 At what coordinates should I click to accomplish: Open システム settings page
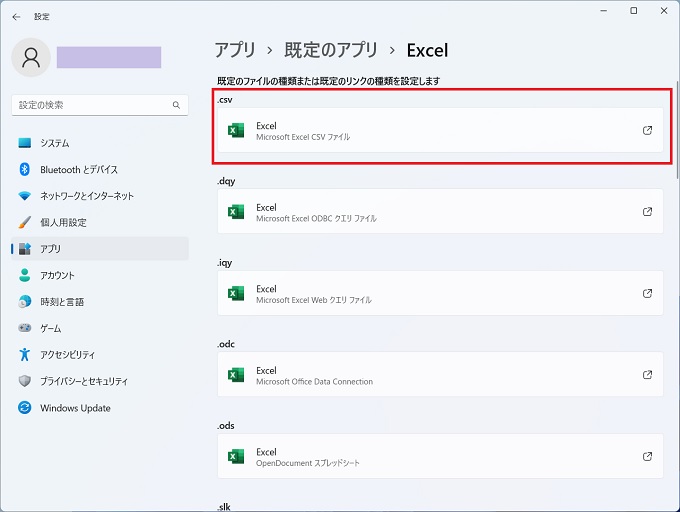[x=100, y=143]
